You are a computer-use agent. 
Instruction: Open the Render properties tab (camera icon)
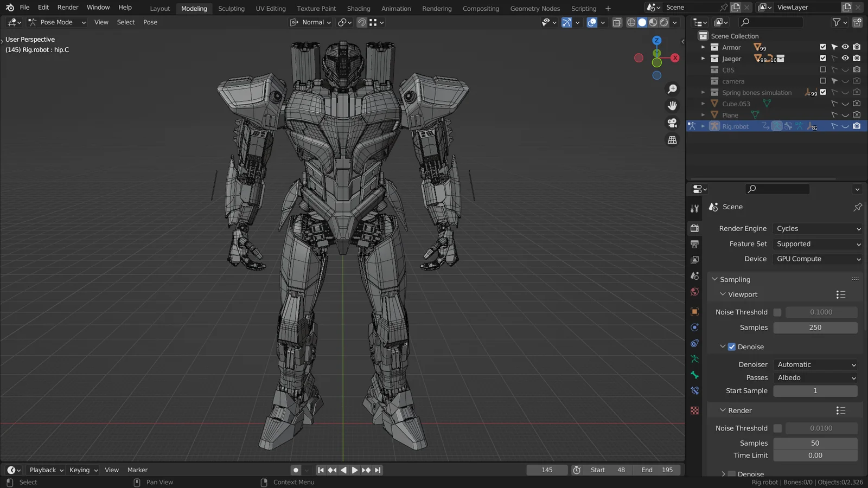pyautogui.click(x=694, y=228)
